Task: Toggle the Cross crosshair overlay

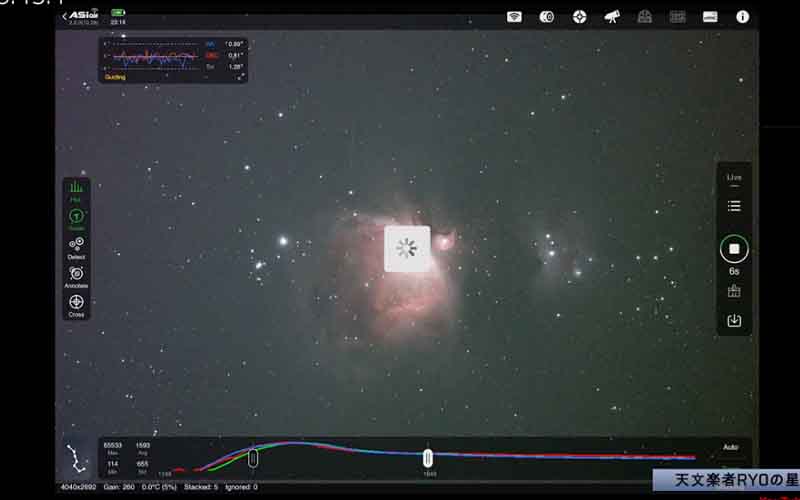Action: click(x=77, y=304)
